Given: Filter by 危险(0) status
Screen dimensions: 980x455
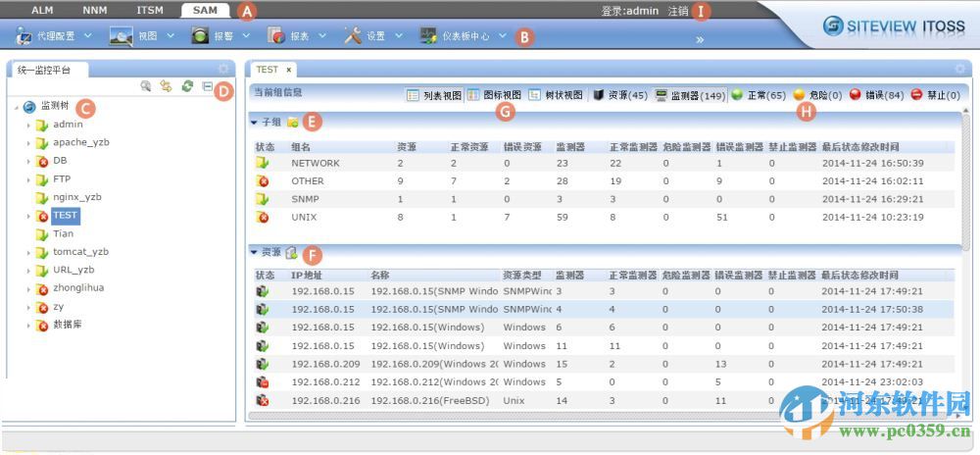Looking at the screenshot, I should pos(817,95).
